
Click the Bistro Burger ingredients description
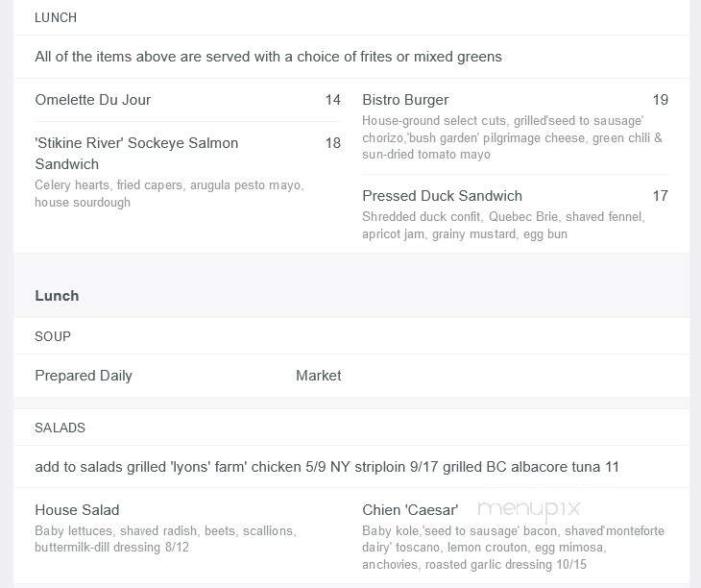pos(513,137)
